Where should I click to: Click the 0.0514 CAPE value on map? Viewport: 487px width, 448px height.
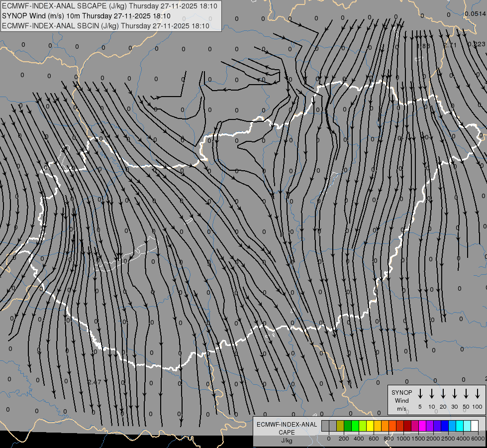[476, 13]
